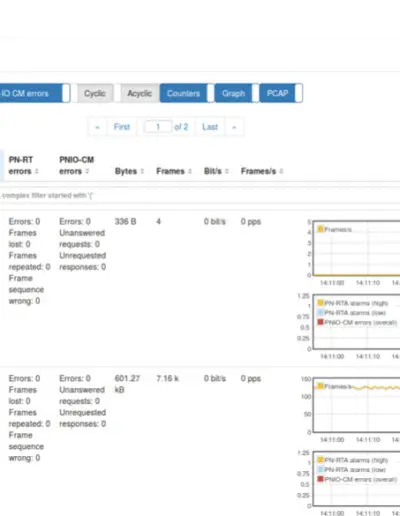Image resolution: width=400 pixels, height=516 pixels.
Task: Select the 7.16 k frames cell
Action: pos(168,379)
